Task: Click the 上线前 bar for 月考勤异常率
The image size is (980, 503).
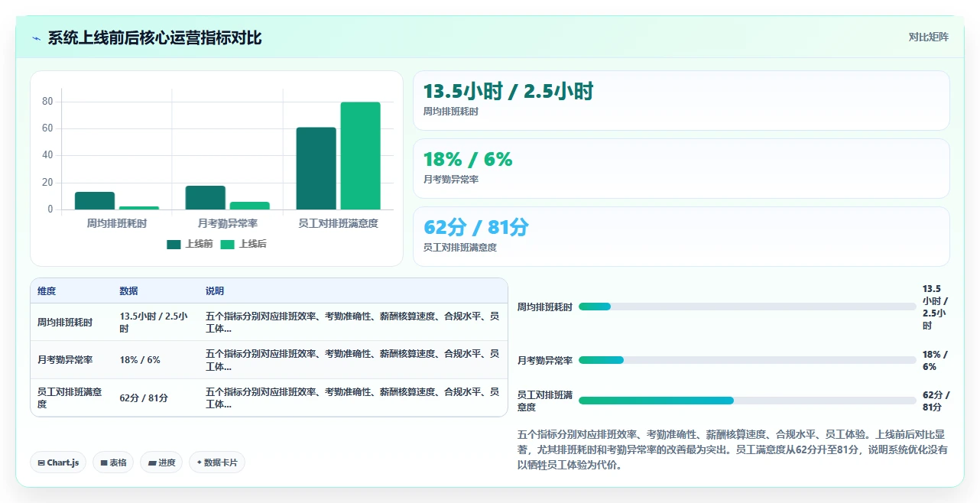Action: [206, 197]
